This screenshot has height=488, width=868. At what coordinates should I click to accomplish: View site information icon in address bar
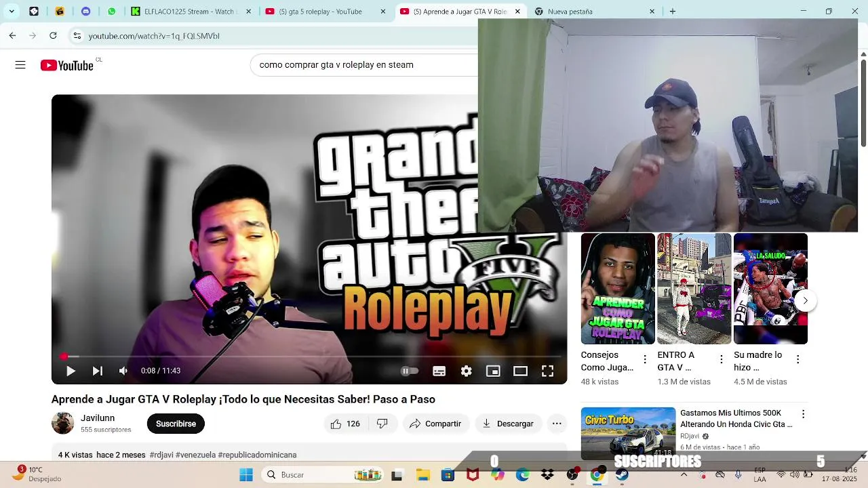[x=77, y=36]
